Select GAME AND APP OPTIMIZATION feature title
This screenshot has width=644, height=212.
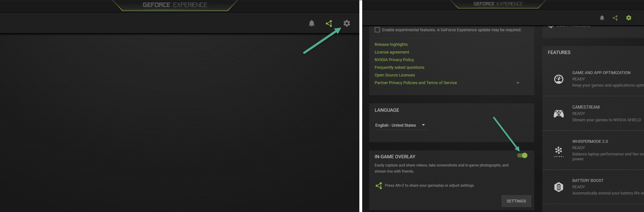pos(601,73)
